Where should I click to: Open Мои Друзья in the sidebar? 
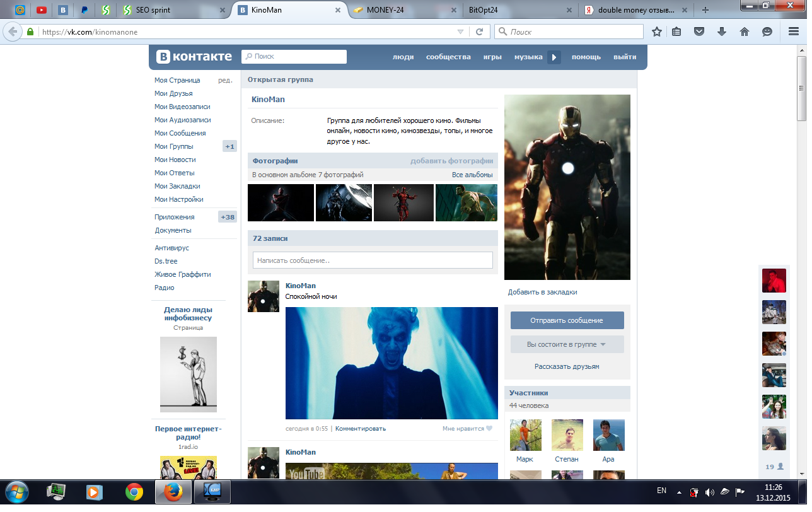point(173,93)
